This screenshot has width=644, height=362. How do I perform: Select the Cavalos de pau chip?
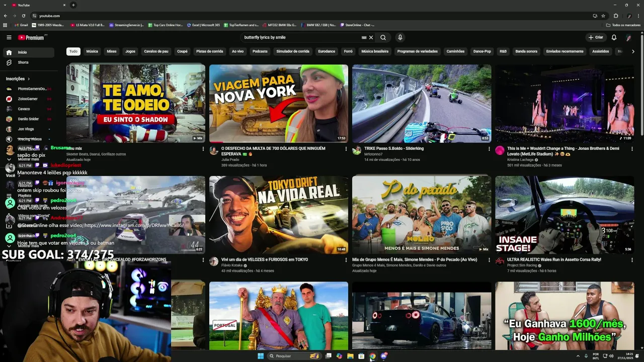coord(156,51)
